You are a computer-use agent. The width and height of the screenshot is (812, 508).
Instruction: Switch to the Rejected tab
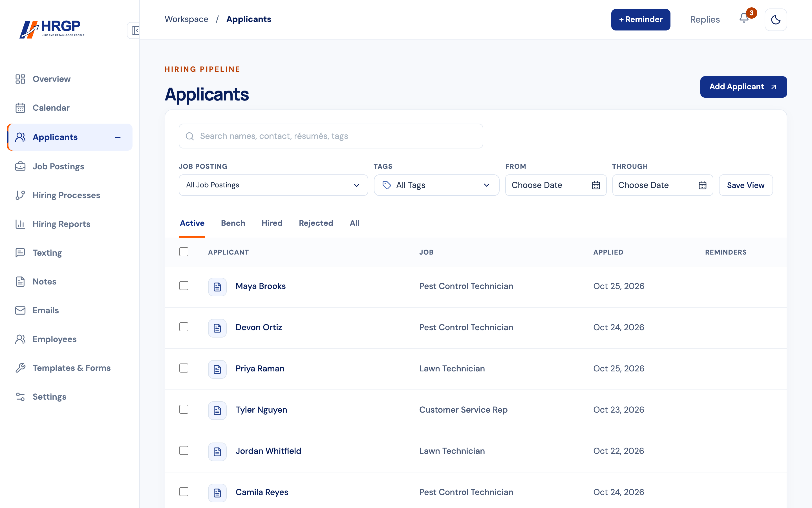coord(316,223)
